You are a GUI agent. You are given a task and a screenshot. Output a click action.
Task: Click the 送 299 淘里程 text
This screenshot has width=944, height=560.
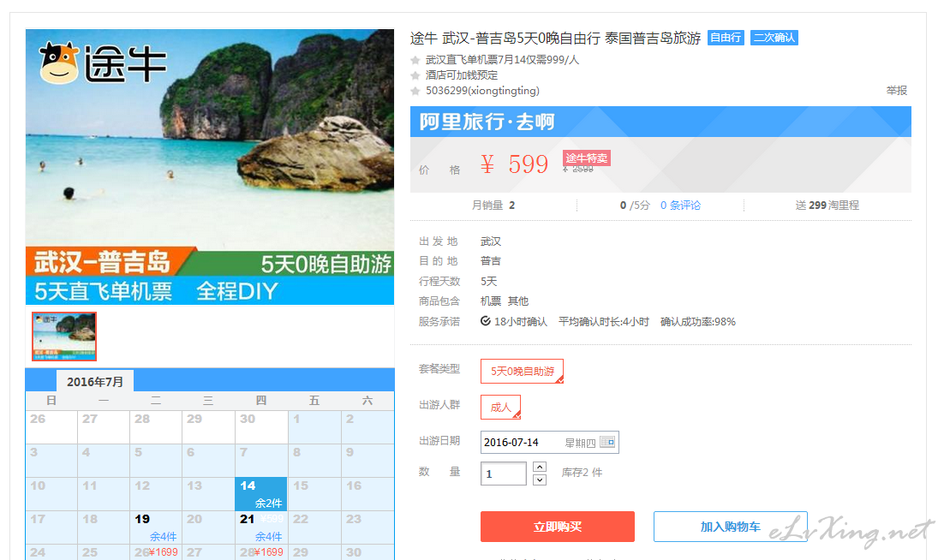pyautogui.click(x=827, y=206)
